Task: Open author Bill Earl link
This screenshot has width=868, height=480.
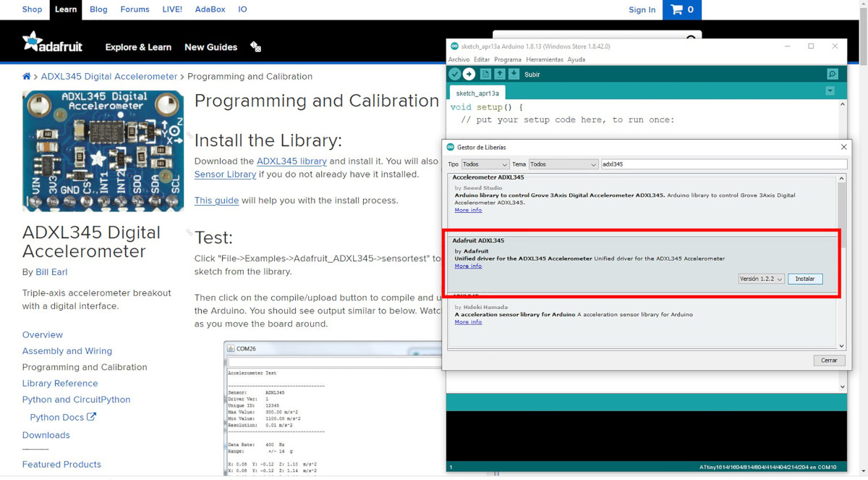Action: pos(51,272)
